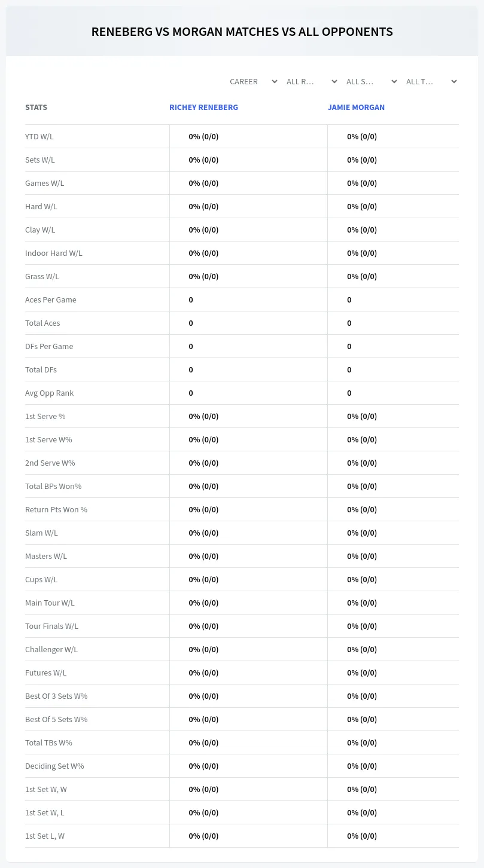This screenshot has height=868, width=484.
Task: Click the STATS column header
Action: point(36,108)
